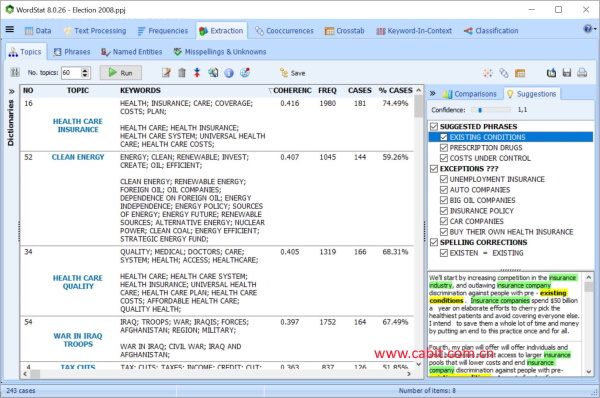
Task: Open the Named Entities sub-tab
Action: point(132,52)
